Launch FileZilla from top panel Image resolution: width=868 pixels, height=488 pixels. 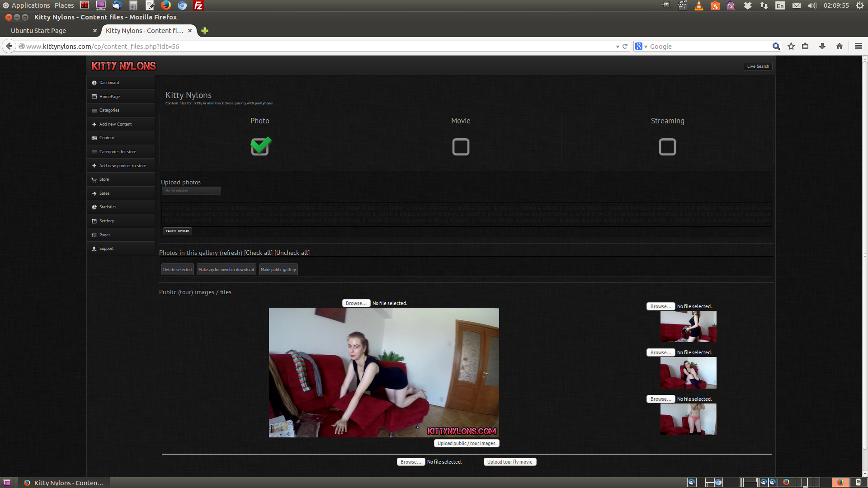198,5
